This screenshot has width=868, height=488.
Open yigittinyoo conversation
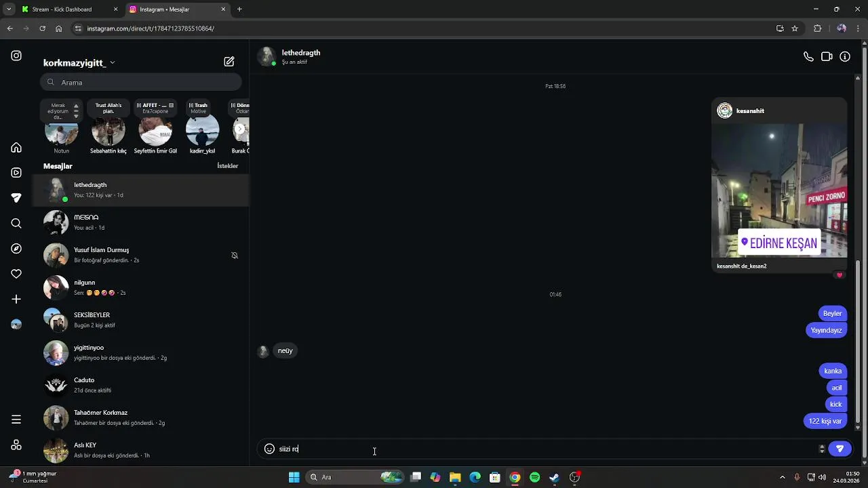pos(141,352)
